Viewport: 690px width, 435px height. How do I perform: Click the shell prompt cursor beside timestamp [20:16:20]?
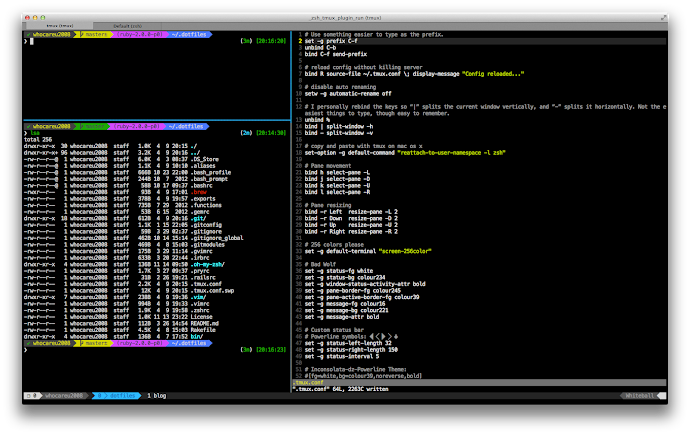(x=32, y=41)
